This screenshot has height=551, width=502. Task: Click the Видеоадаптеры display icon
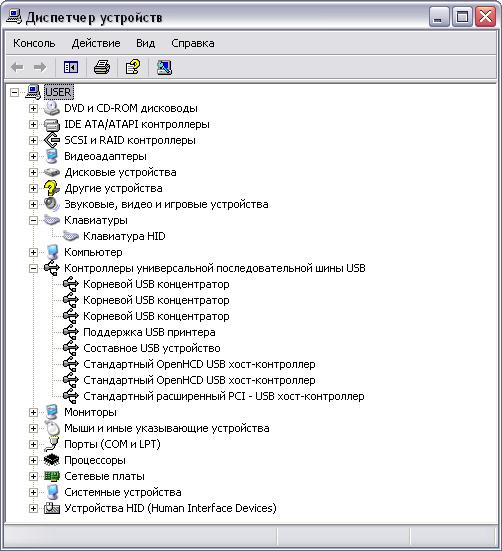[52, 156]
